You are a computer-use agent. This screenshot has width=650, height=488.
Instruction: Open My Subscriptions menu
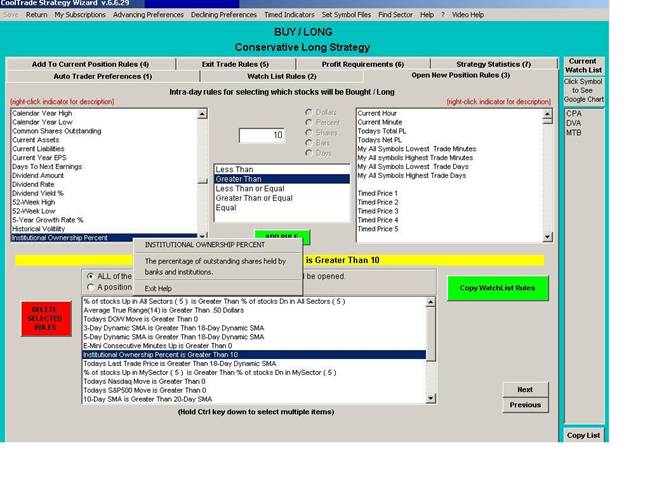(80, 15)
